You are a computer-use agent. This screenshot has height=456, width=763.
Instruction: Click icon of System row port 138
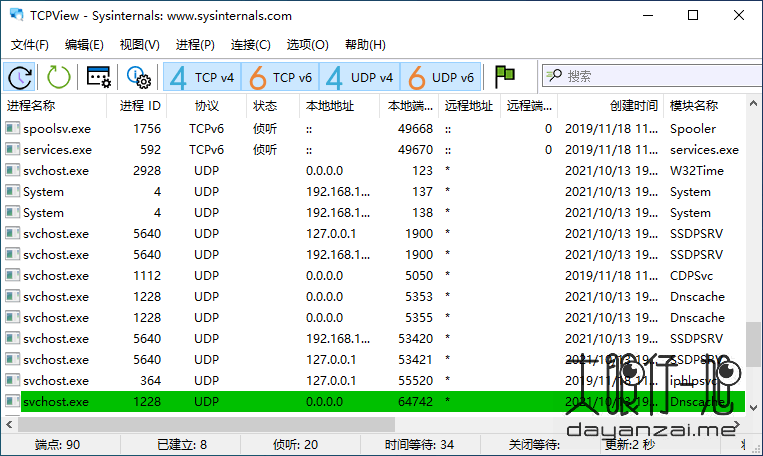(13, 212)
